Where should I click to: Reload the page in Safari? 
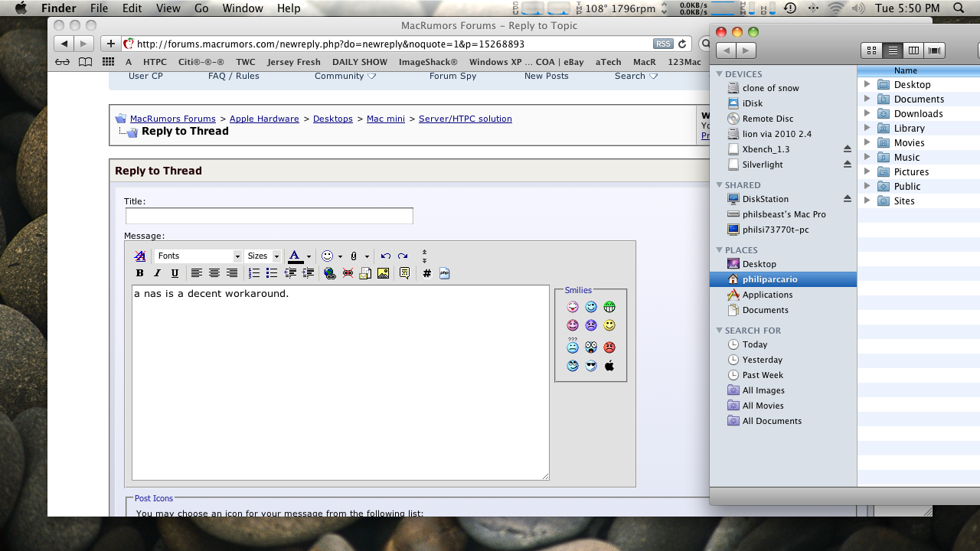(x=682, y=44)
